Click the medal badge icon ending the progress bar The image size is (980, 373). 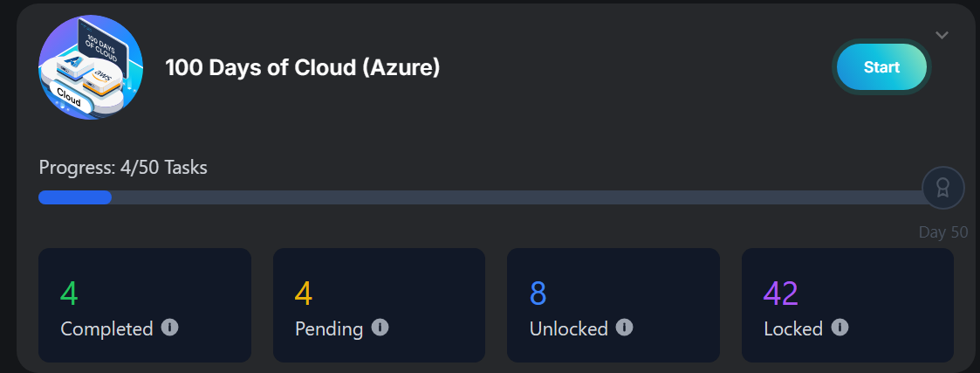coord(942,188)
